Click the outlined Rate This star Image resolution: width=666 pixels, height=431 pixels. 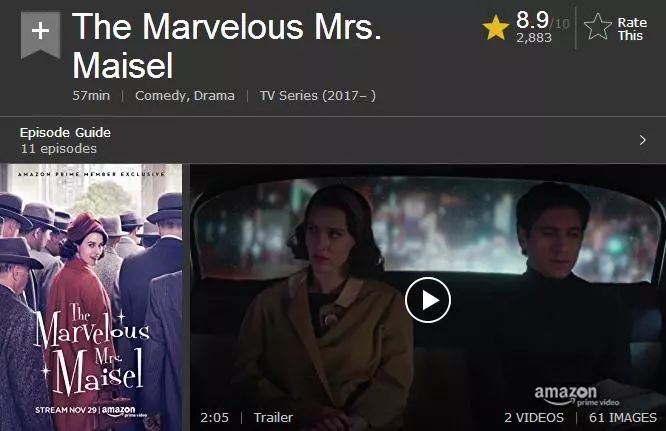pyautogui.click(x=598, y=27)
